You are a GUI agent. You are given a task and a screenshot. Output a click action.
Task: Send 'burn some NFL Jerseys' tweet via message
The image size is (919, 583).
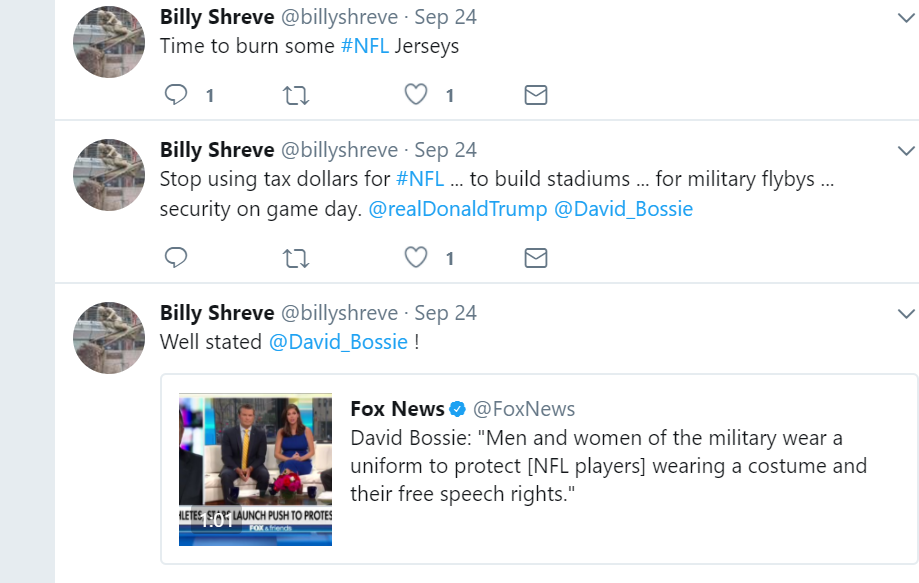[x=536, y=95]
